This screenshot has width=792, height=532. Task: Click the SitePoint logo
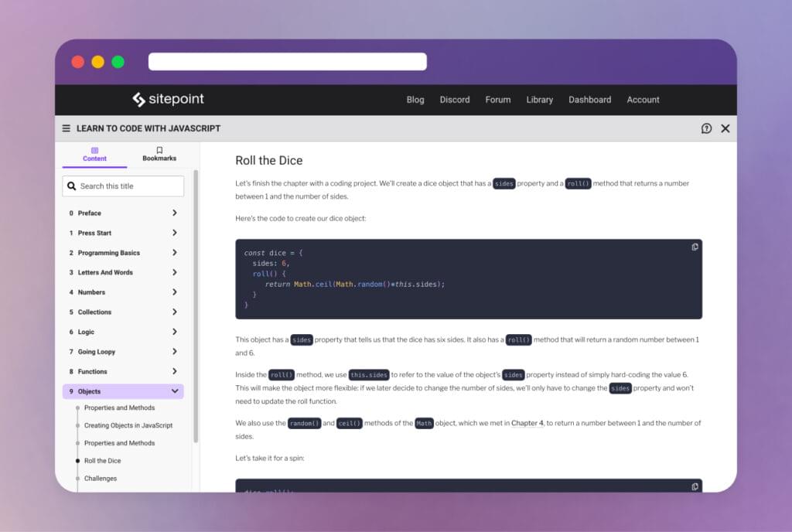[x=168, y=99]
